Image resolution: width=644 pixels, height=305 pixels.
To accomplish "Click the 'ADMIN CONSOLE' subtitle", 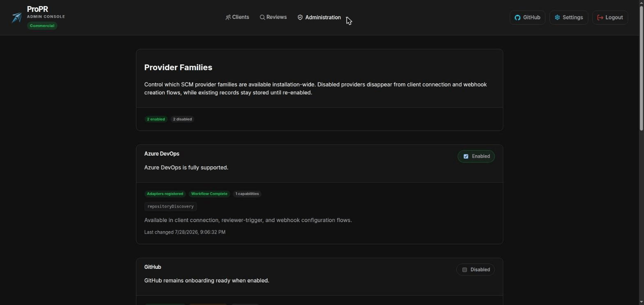I will tap(46, 17).
